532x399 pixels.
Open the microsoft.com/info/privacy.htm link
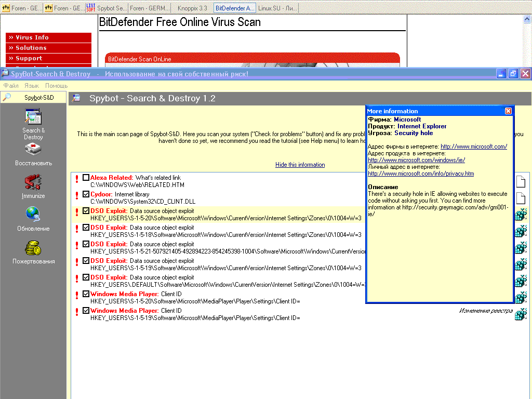pos(421,174)
